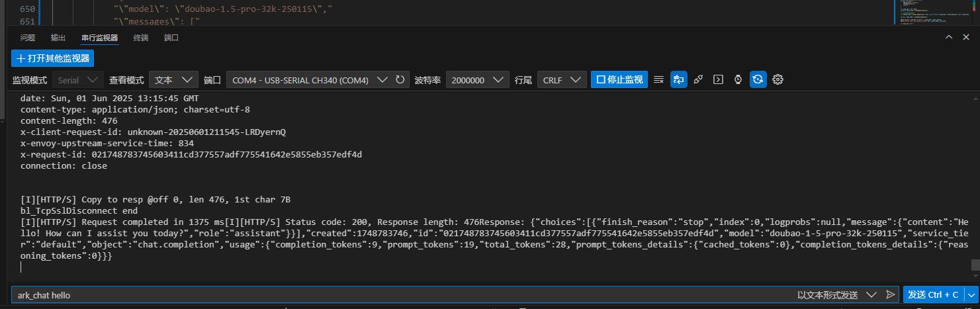Screen dimensions: 980x309
Task: Switch to the 终端 tab
Action: [x=141, y=38]
